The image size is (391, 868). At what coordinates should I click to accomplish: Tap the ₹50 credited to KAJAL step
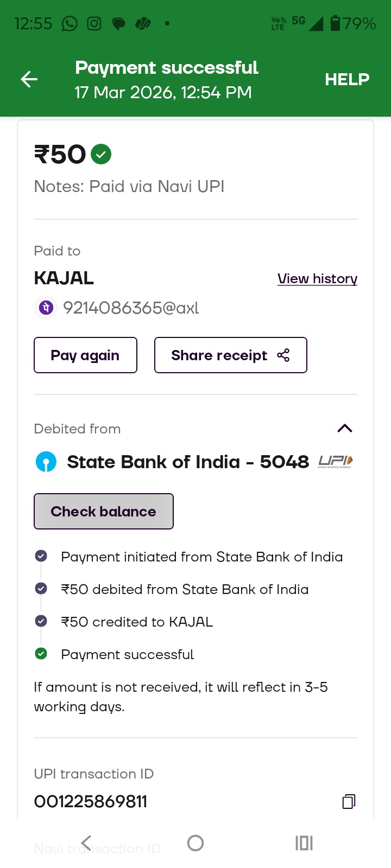click(x=137, y=622)
